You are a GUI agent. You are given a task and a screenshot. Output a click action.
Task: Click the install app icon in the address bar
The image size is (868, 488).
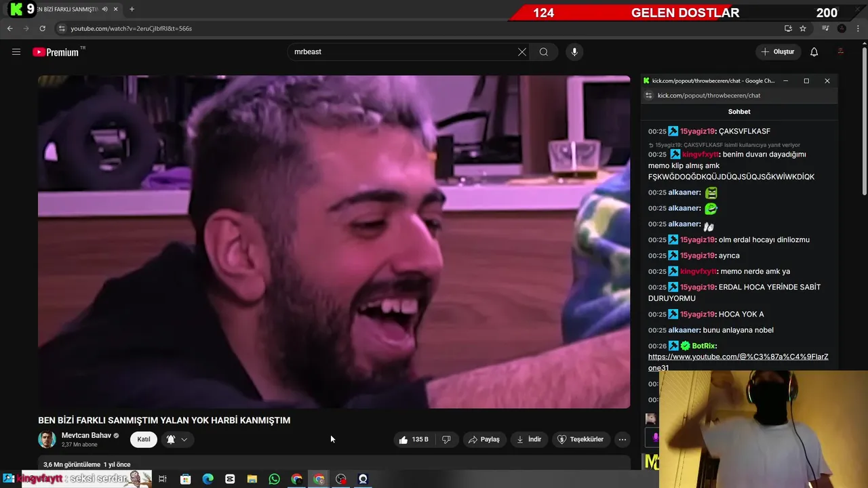click(x=788, y=28)
